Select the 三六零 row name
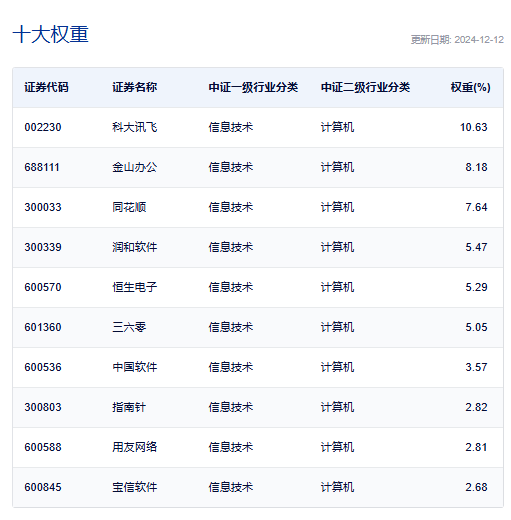511x520 pixels. coord(129,327)
